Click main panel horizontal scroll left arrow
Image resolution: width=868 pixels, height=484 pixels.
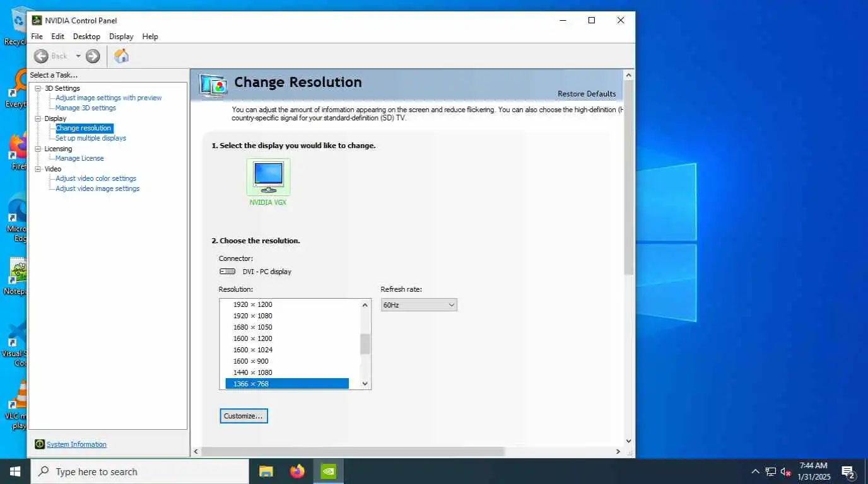(x=196, y=452)
